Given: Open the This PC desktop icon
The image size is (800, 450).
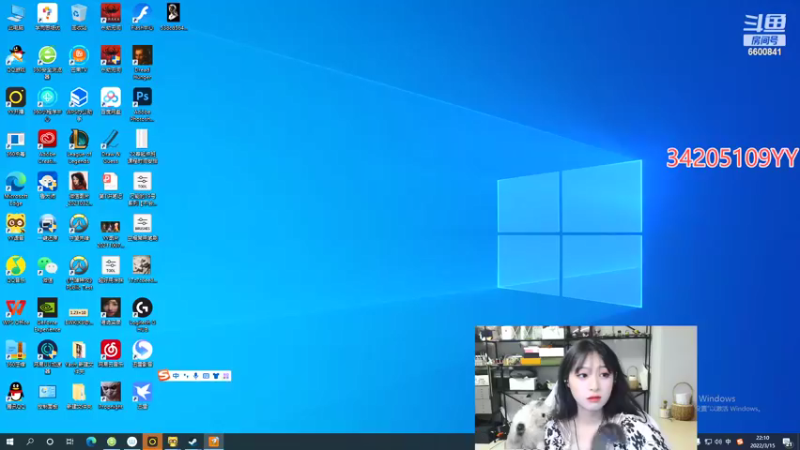Looking at the screenshot, I should pos(16,17).
